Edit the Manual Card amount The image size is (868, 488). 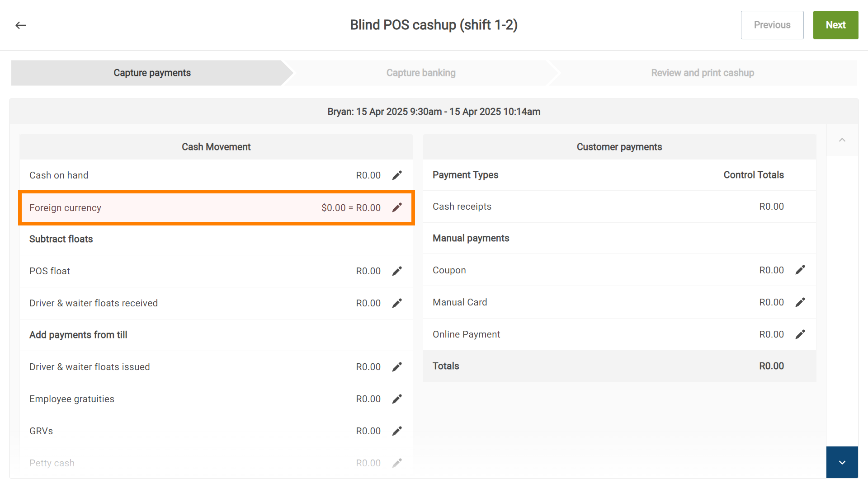pos(800,302)
